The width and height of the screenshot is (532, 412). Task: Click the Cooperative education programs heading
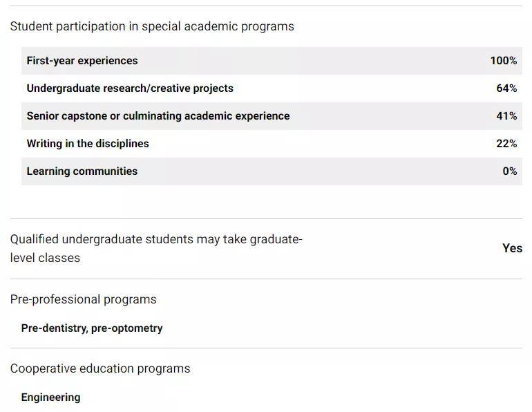click(x=100, y=368)
